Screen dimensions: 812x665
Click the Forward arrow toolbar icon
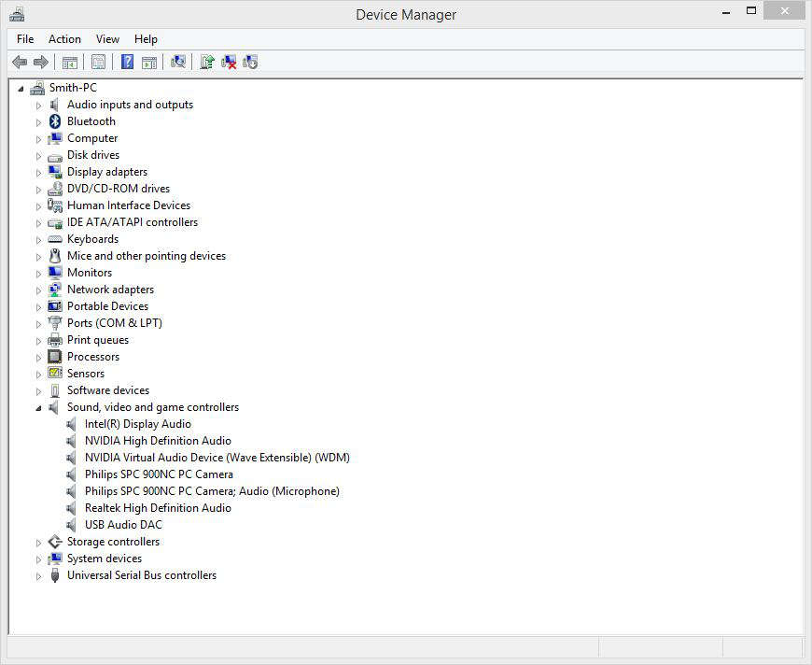pos(40,63)
